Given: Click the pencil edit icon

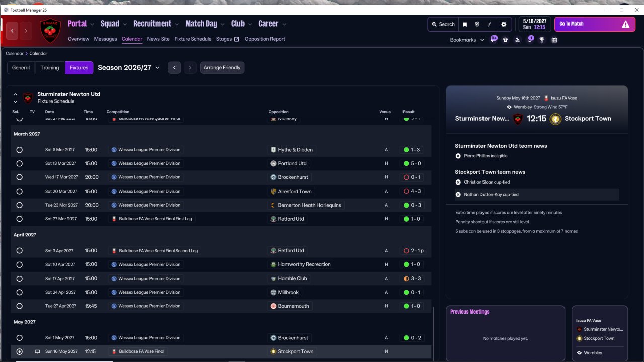Looking at the screenshot, I should pyautogui.click(x=490, y=24).
